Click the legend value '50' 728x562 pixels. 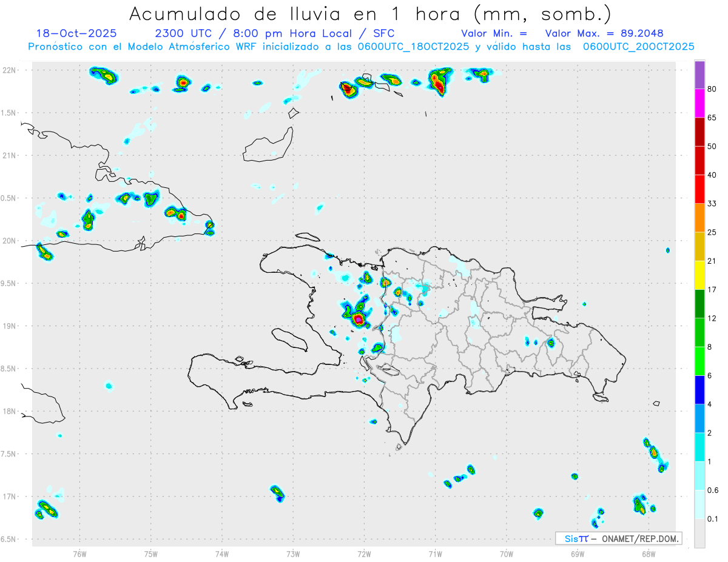(x=713, y=146)
